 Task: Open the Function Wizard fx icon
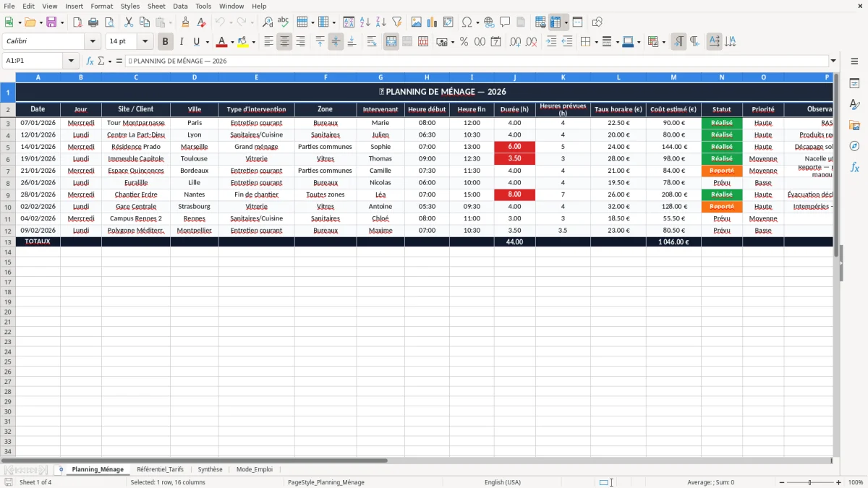pos(90,61)
